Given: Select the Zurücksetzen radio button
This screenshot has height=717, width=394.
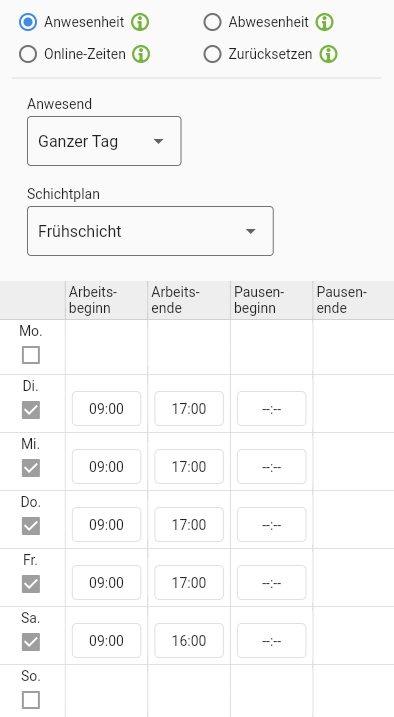Looking at the screenshot, I should [213, 54].
